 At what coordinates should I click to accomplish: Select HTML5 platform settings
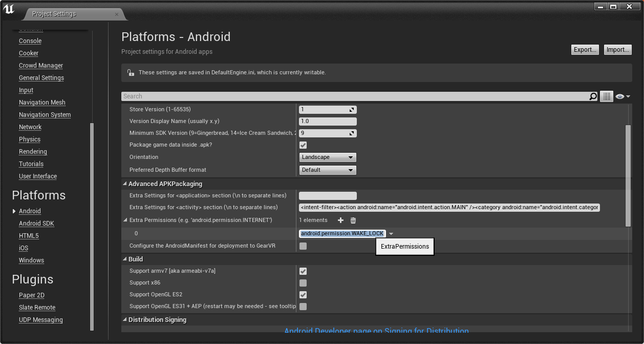[29, 236]
